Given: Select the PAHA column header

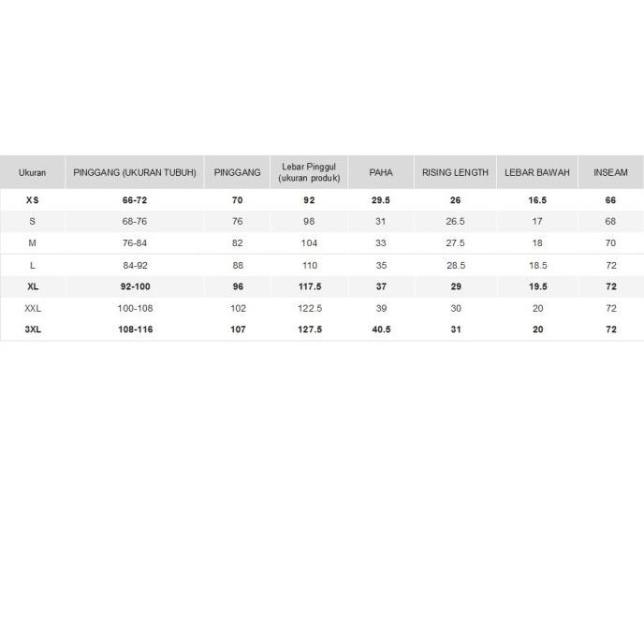Looking at the screenshot, I should point(381,173).
